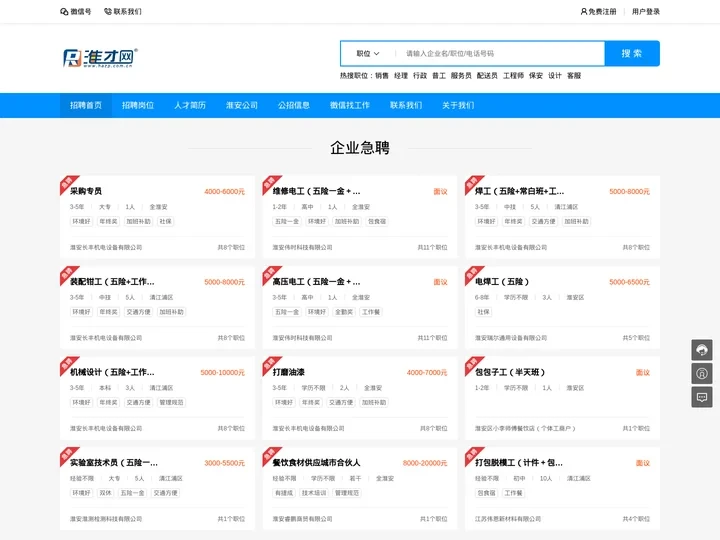Click hot search keyword 服务员
This screenshot has height=540, width=720.
(x=461, y=76)
